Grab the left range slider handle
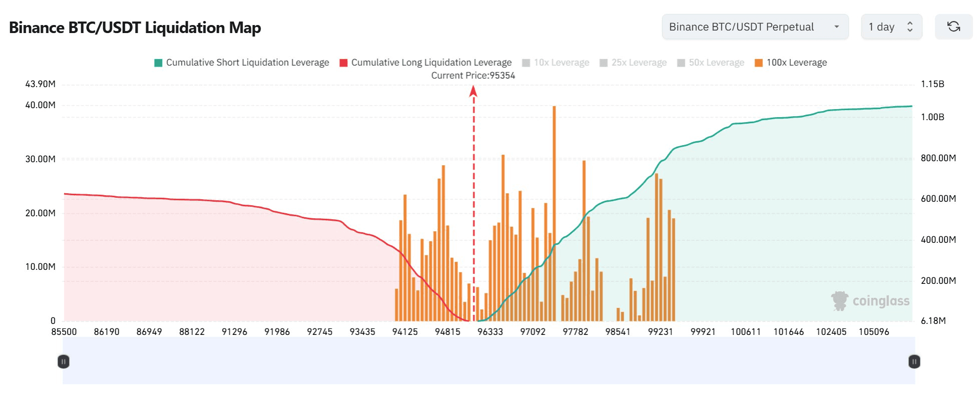980x407 pixels. pos(64,361)
